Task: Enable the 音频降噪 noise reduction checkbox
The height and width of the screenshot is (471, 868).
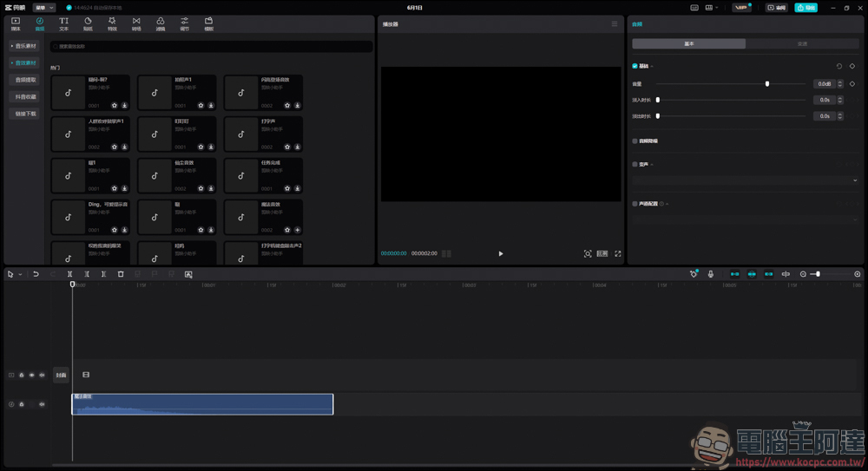Action: [x=635, y=141]
